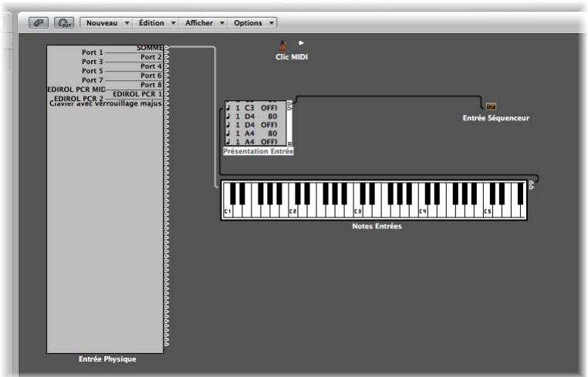Click the C3 key on keyboard
Screen dimensions: 588x377
point(358,210)
